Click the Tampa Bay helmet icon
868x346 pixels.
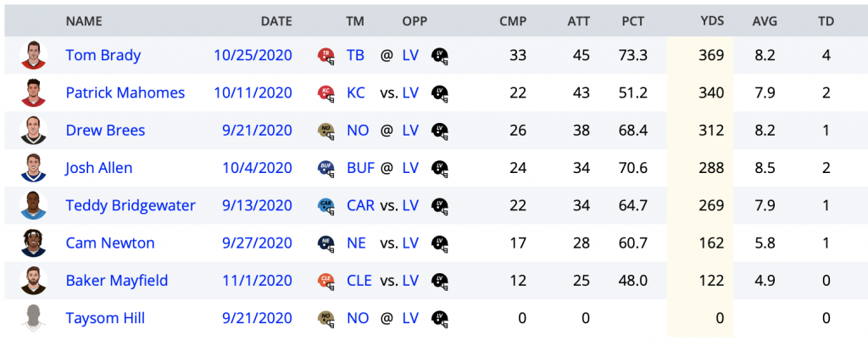click(326, 55)
